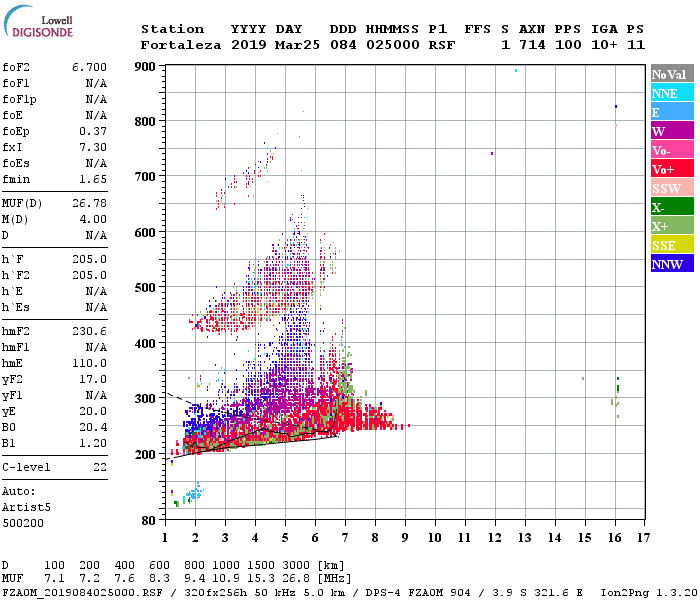The image size is (700, 600).
Task: Click the foF1 N/A value
Action: [x=96, y=83]
